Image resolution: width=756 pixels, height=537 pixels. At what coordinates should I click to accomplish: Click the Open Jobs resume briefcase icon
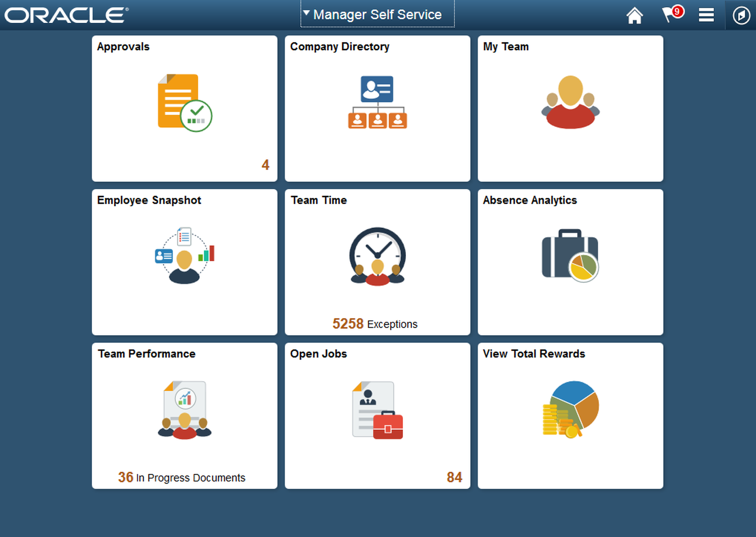377,410
